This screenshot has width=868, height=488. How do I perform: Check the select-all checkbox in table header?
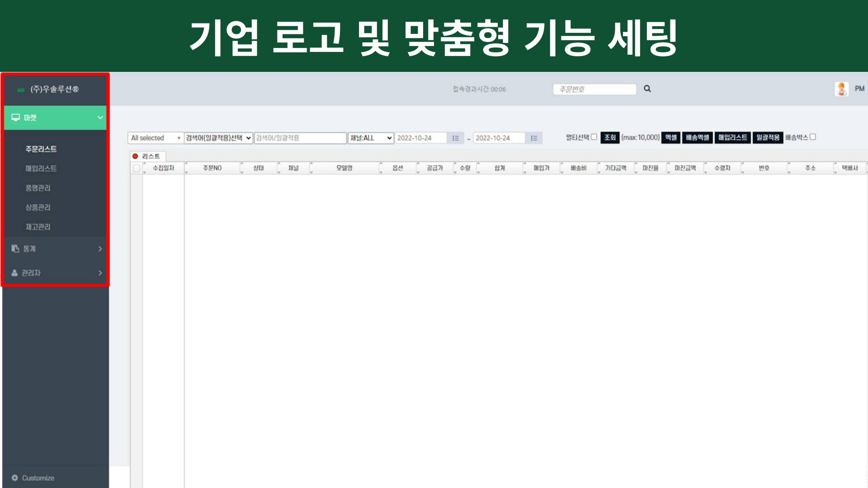(x=137, y=168)
